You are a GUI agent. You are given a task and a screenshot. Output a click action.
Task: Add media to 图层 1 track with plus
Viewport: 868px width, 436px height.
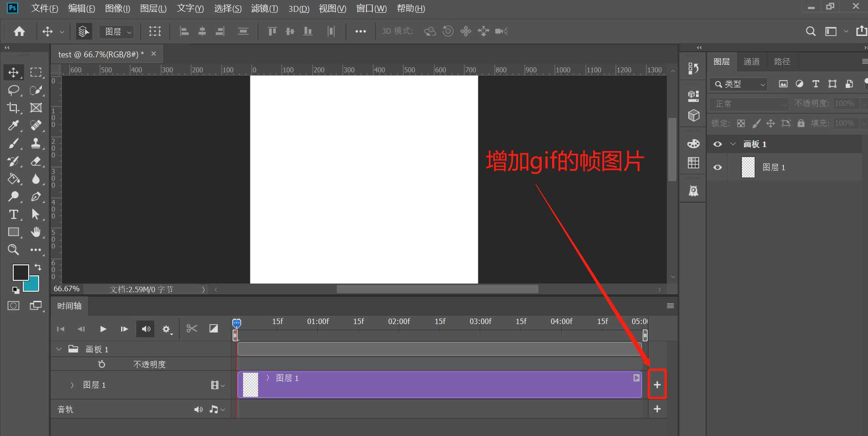click(x=657, y=385)
